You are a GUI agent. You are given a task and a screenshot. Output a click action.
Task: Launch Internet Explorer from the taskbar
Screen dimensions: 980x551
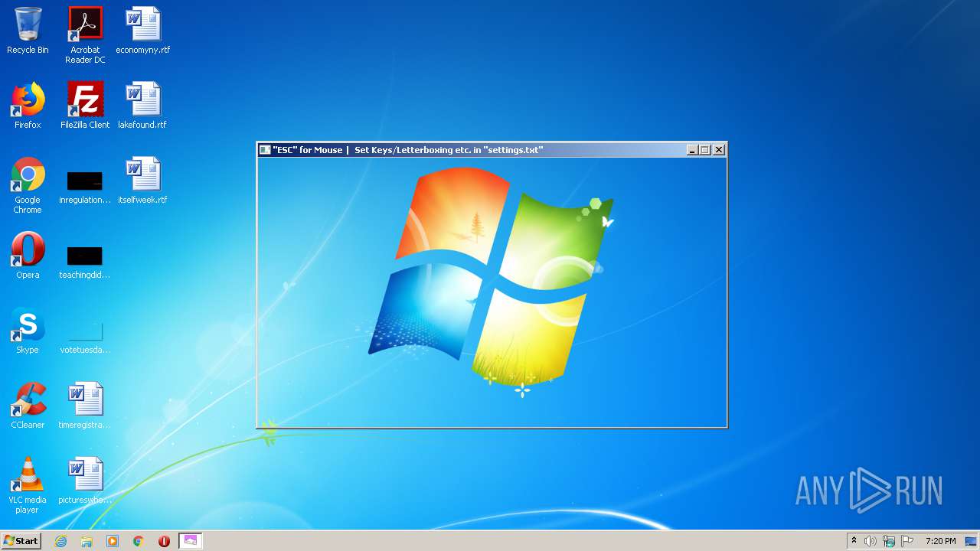(x=61, y=541)
